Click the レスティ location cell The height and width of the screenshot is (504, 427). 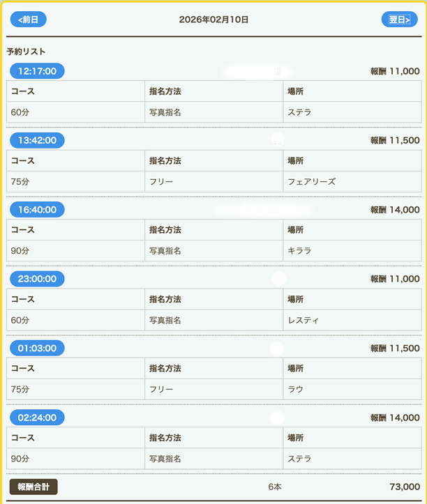click(x=303, y=320)
